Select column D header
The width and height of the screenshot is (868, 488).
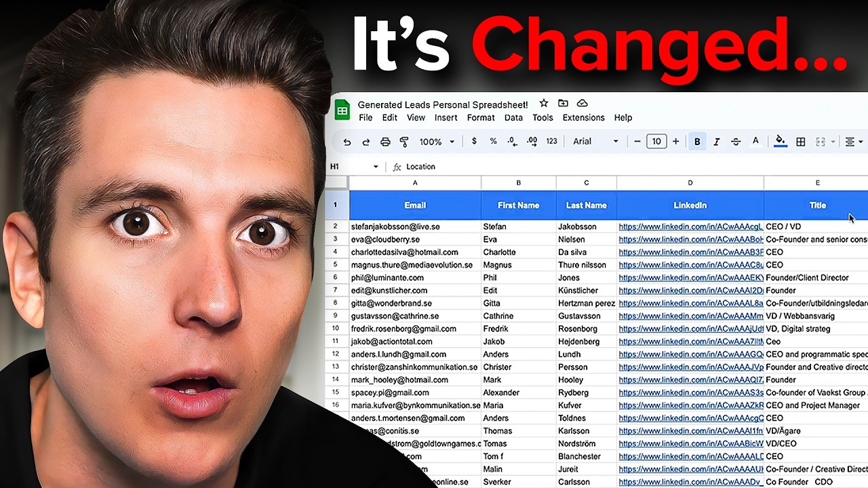(690, 183)
